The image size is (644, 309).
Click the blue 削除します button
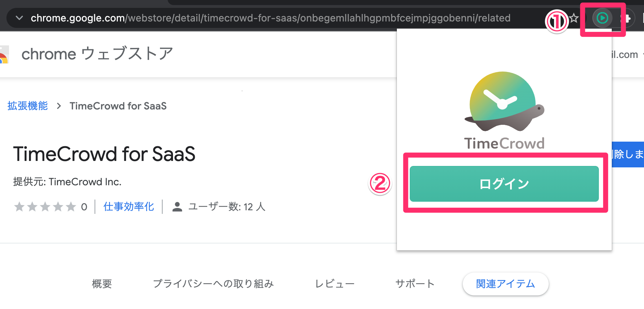pyautogui.click(x=629, y=155)
